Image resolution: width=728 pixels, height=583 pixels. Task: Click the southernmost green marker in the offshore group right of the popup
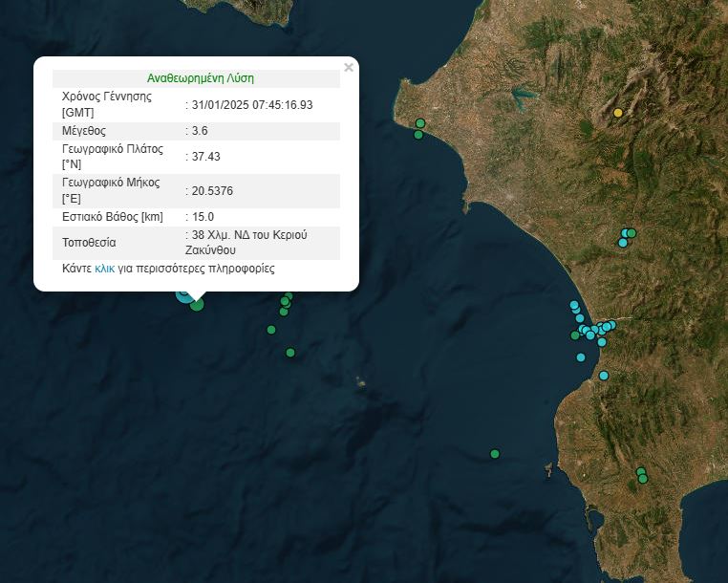tap(290, 353)
